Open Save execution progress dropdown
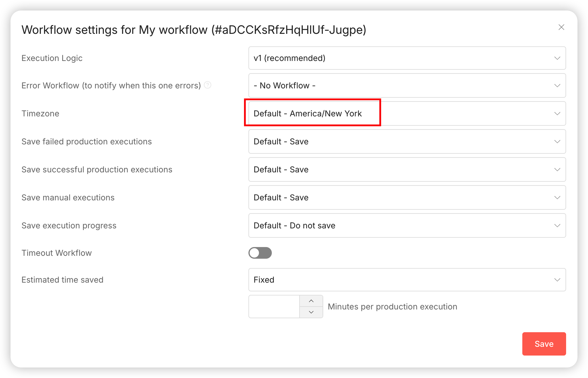 pos(407,225)
